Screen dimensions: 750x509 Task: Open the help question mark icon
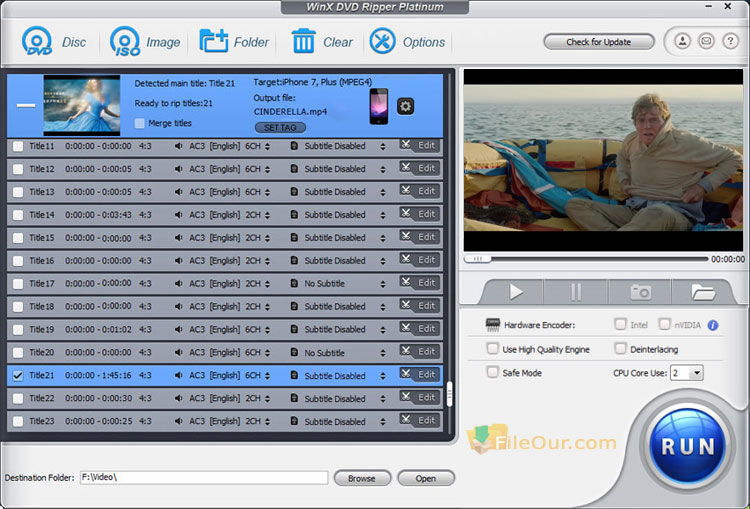pyautogui.click(x=730, y=41)
